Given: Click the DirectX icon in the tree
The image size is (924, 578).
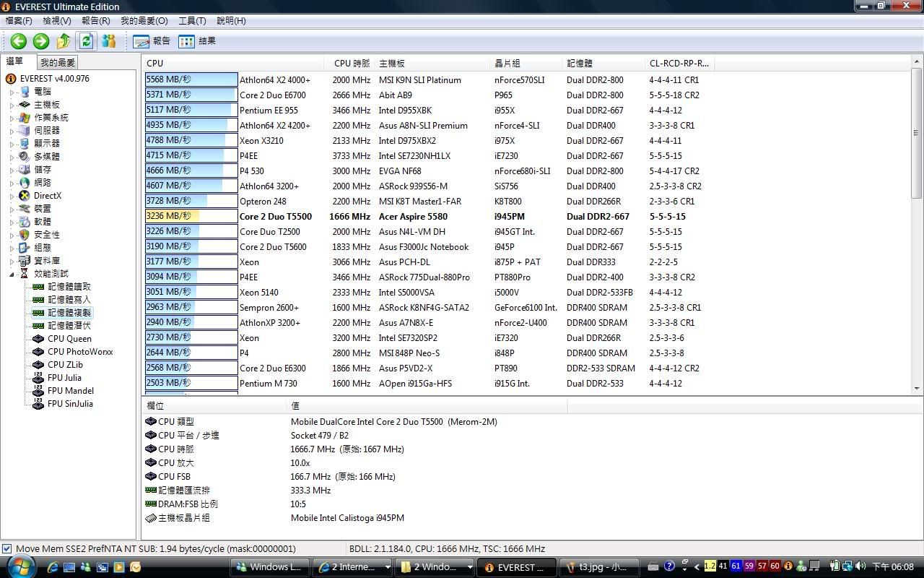Looking at the screenshot, I should click(25, 196).
